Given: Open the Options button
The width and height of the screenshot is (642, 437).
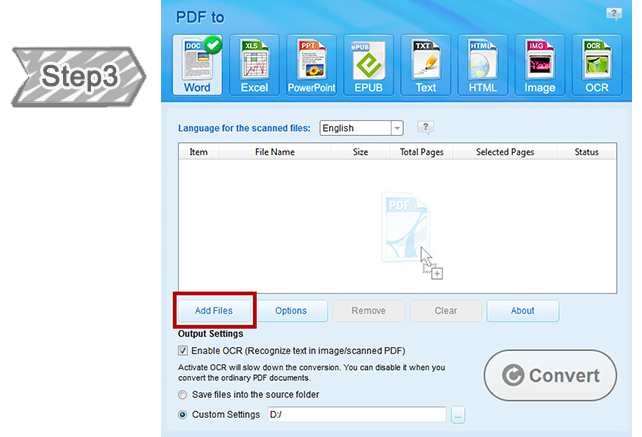Looking at the screenshot, I should coord(291,311).
